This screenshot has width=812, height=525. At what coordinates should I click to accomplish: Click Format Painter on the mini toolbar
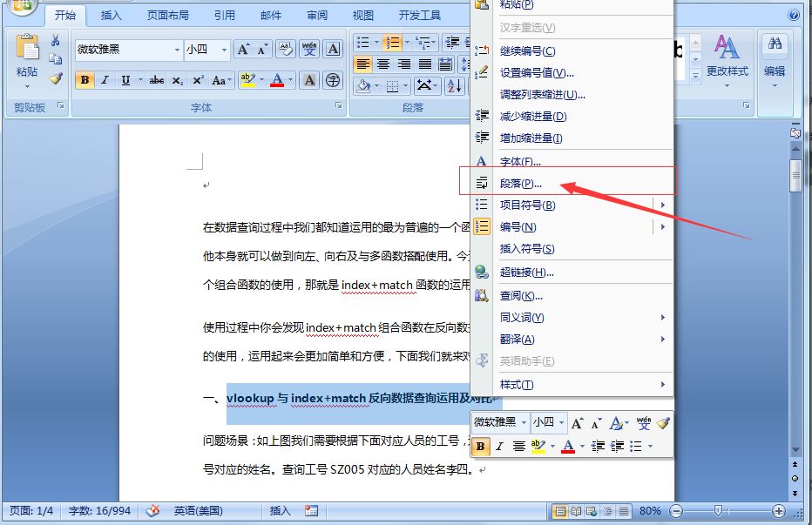tap(663, 423)
